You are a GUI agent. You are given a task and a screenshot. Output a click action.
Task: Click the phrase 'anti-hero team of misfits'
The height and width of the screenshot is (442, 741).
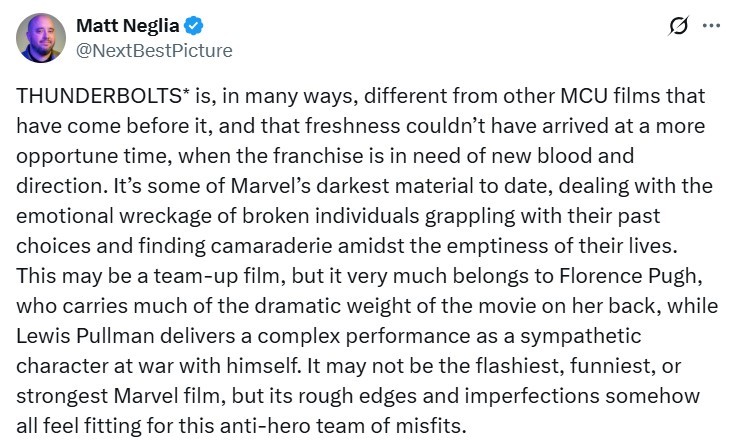343,426
